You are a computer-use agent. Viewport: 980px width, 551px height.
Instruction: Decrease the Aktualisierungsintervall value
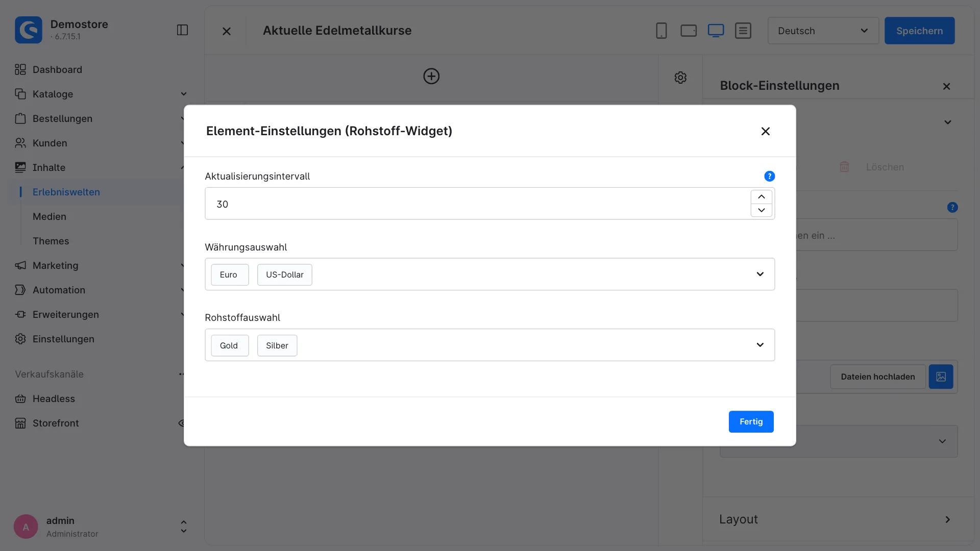coord(761,210)
